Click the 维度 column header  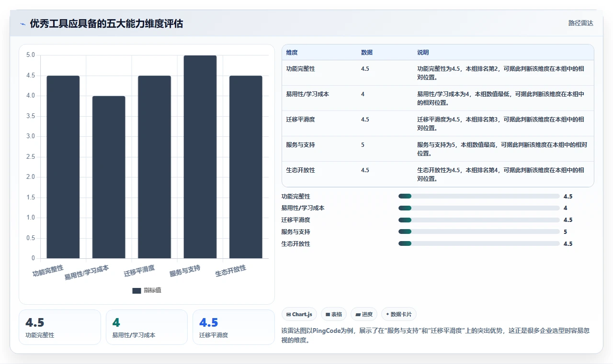pyautogui.click(x=292, y=53)
